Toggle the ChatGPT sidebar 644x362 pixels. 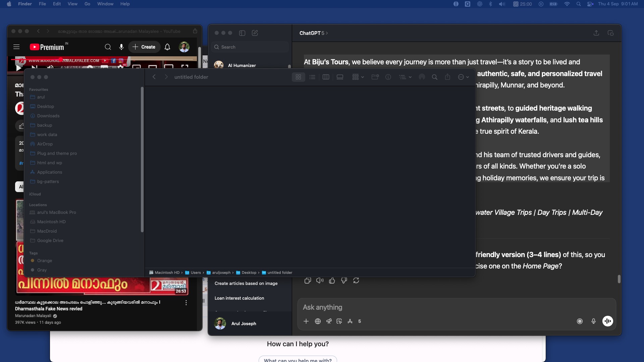[242, 33]
